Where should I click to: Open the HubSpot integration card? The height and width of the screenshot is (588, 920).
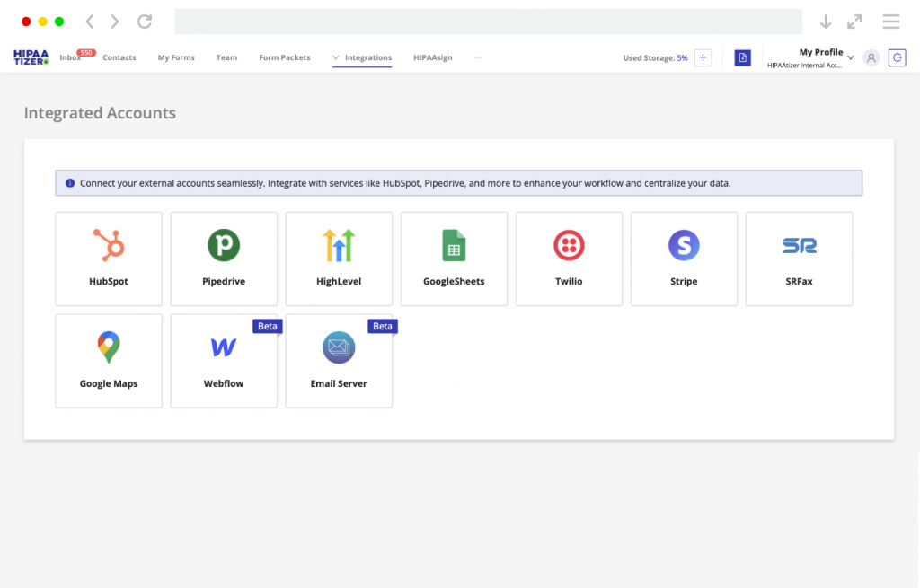click(x=109, y=259)
